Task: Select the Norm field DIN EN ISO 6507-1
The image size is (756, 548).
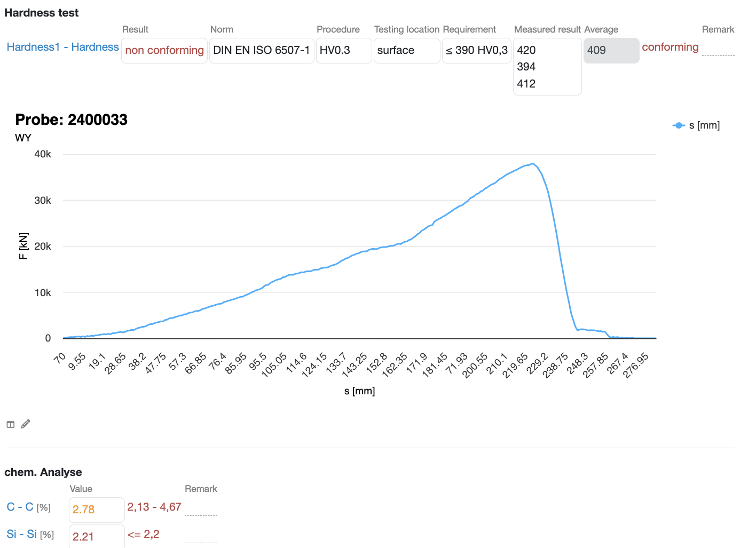Action: point(262,51)
